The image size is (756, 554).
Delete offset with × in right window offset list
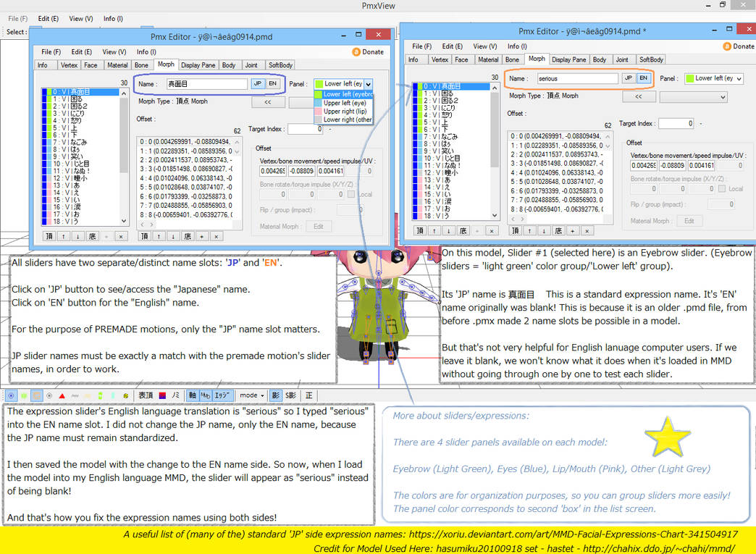(587, 231)
